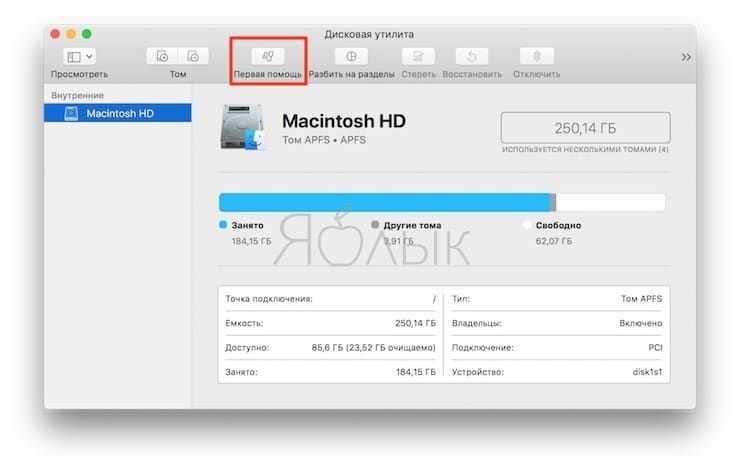Click the blue Занято legend dot

coord(223,225)
